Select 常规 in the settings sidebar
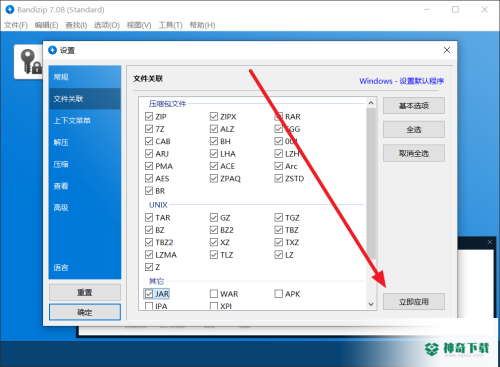The image size is (500, 367). click(x=85, y=77)
